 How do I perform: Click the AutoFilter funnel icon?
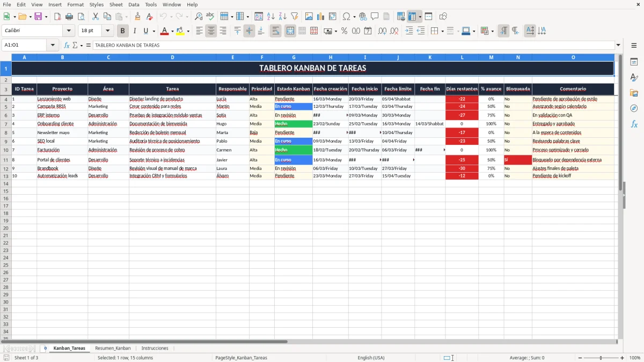click(x=295, y=17)
